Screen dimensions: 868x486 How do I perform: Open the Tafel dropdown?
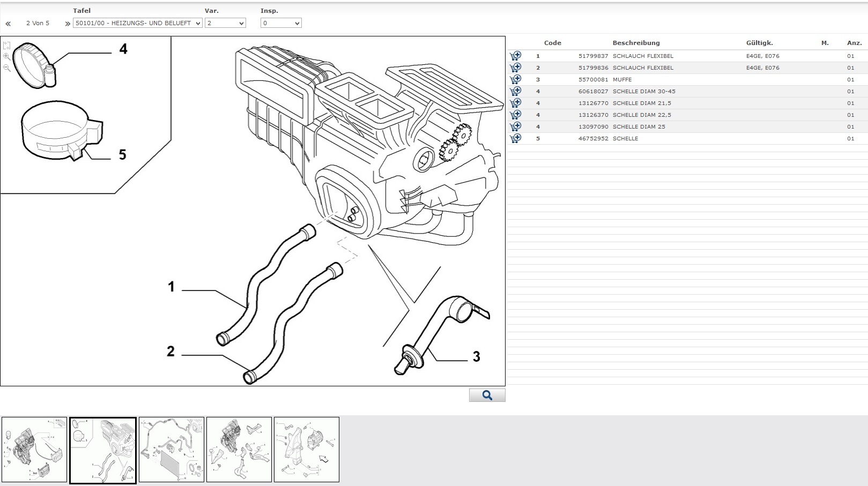pyautogui.click(x=138, y=23)
